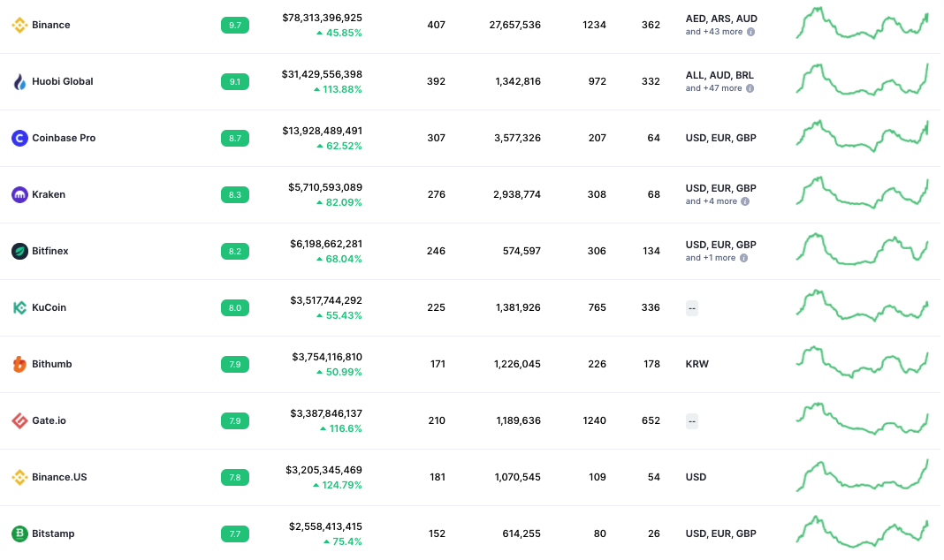Click Coinbase Pro volume $13,928,489,491
944x560 pixels.
pos(322,131)
